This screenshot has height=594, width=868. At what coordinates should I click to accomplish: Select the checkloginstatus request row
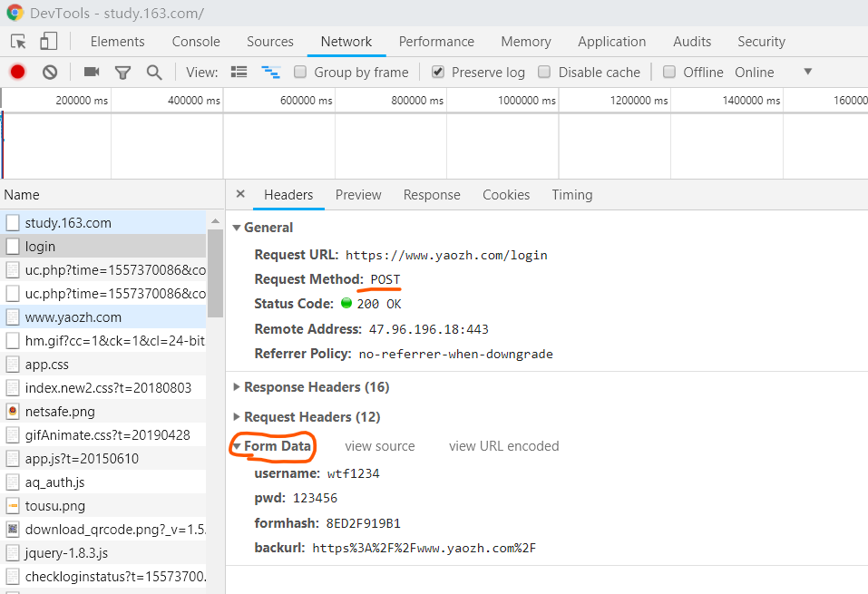click(x=103, y=576)
